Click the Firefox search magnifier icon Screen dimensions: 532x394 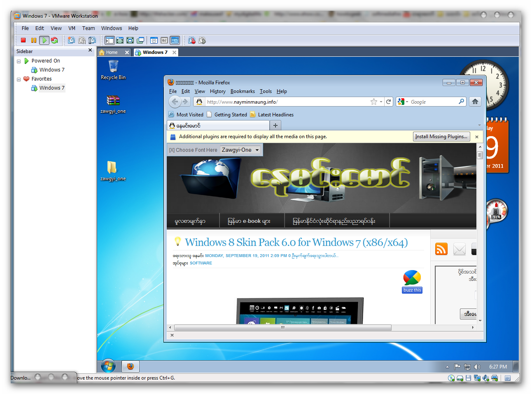pyautogui.click(x=462, y=102)
